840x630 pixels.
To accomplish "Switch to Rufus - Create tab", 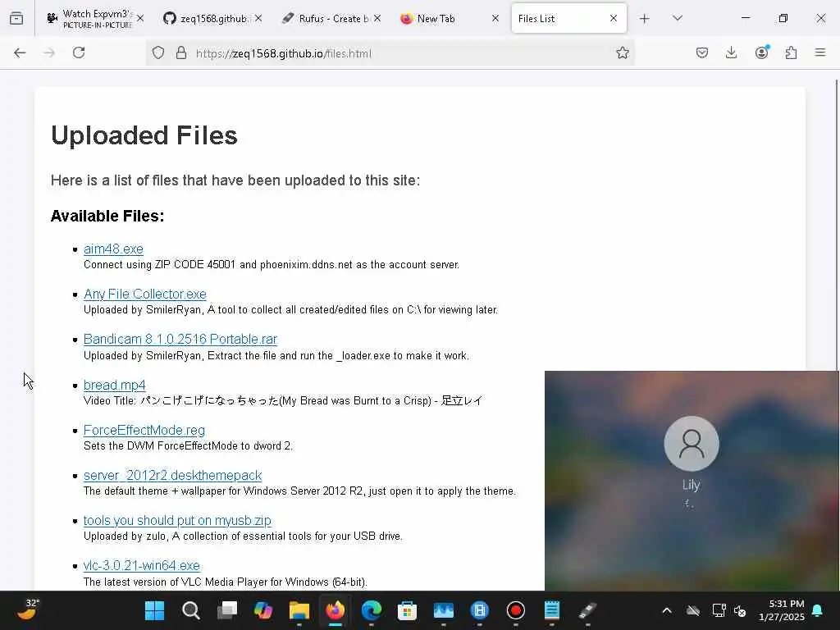I will pos(331,19).
